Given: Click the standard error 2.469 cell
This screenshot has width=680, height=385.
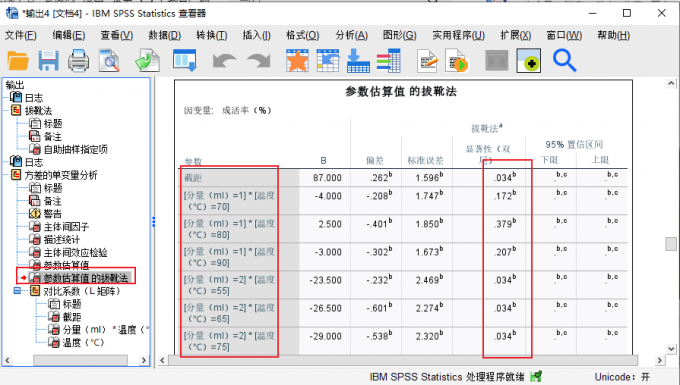Looking at the screenshot, I should [x=429, y=280].
